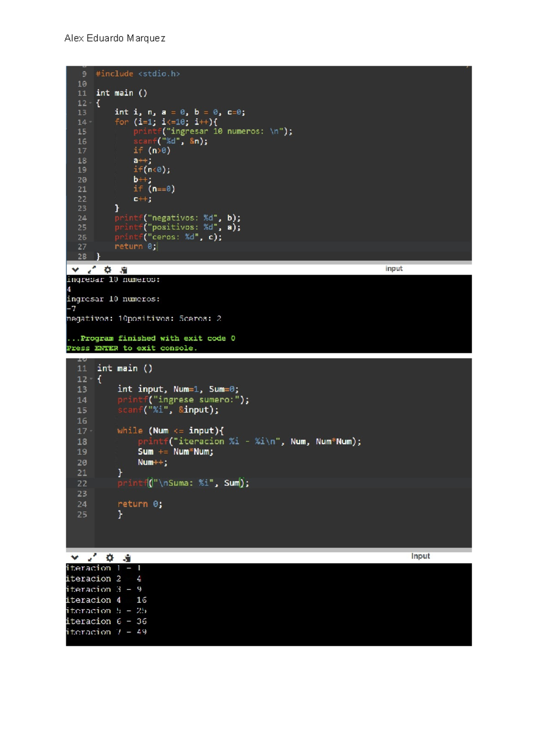536x756 pixels.
Task: Fold the while loop at line 17
Action: click(x=91, y=431)
